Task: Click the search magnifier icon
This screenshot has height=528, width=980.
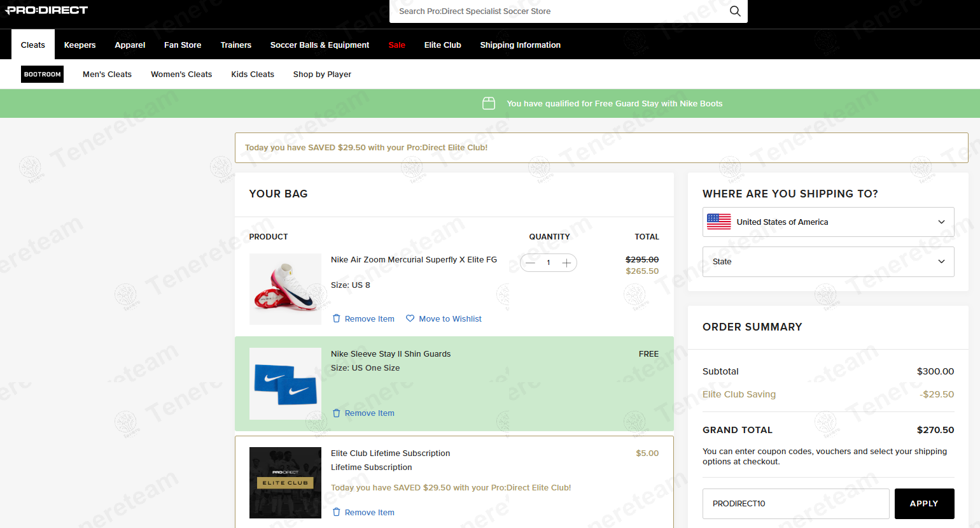Action: pyautogui.click(x=734, y=11)
